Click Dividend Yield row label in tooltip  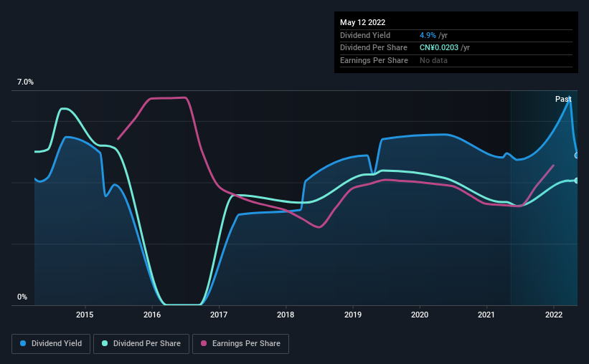click(x=365, y=35)
